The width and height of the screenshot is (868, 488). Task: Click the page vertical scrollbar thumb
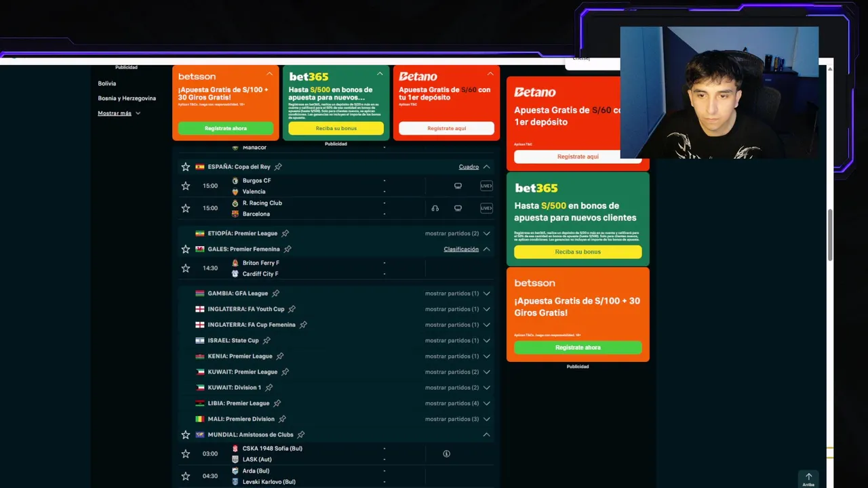[830, 234]
